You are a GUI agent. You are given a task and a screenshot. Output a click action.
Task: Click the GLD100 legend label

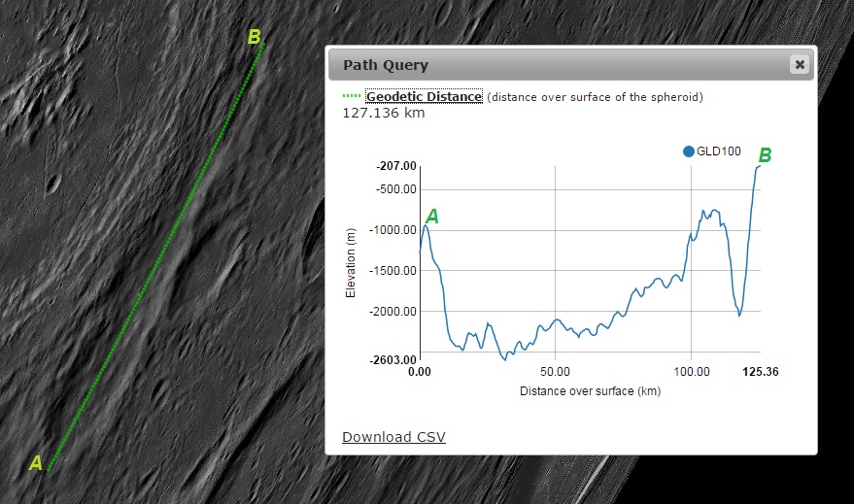tap(720, 151)
